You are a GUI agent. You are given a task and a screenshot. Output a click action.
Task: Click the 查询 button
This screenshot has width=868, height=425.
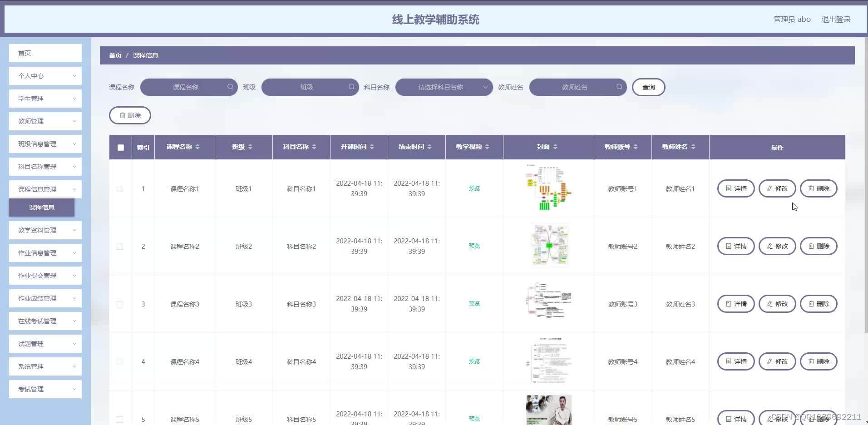click(x=648, y=87)
